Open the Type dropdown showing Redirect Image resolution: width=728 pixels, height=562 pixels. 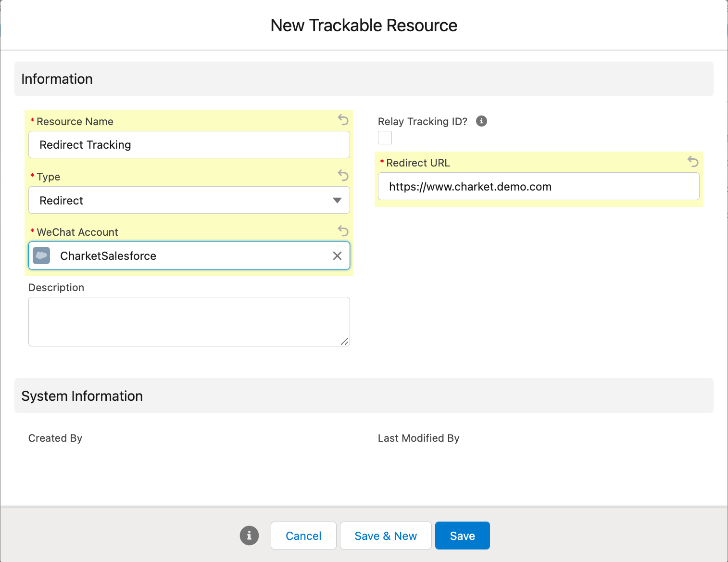(189, 200)
